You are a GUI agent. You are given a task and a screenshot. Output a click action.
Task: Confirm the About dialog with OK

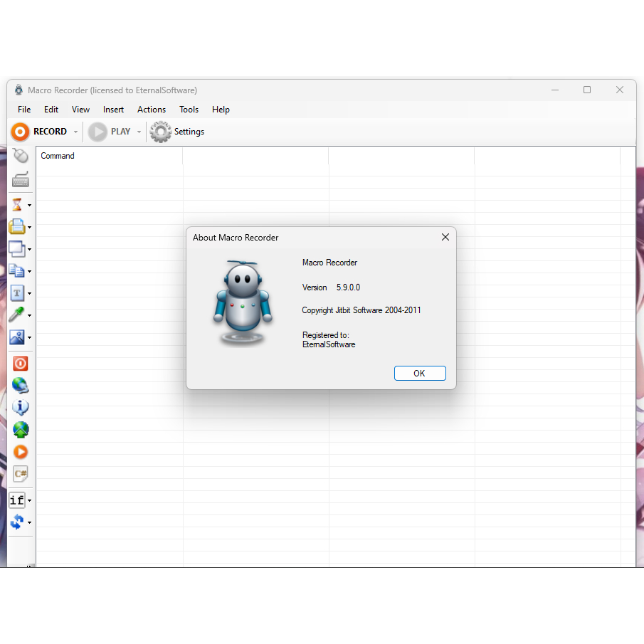coord(420,374)
